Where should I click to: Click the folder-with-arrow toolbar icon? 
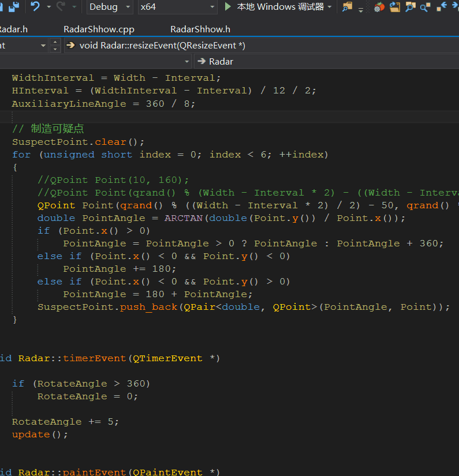(394, 7)
